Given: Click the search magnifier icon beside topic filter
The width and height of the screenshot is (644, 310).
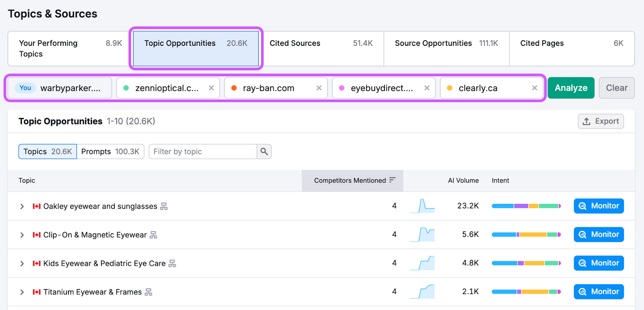Looking at the screenshot, I should pyautogui.click(x=264, y=152).
